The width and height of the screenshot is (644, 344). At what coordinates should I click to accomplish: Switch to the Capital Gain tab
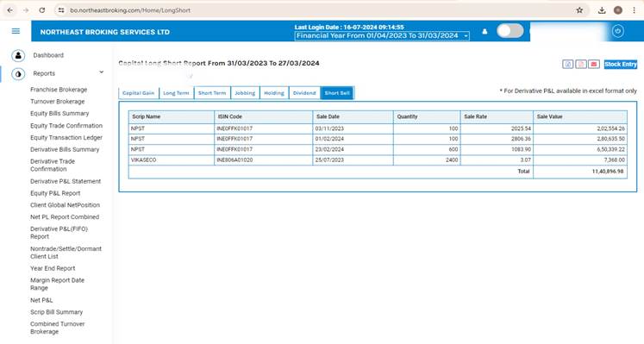139,93
